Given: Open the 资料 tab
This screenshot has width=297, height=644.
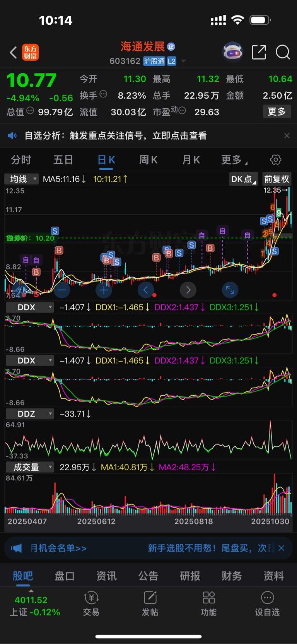Looking at the screenshot, I should pyautogui.click(x=274, y=576).
